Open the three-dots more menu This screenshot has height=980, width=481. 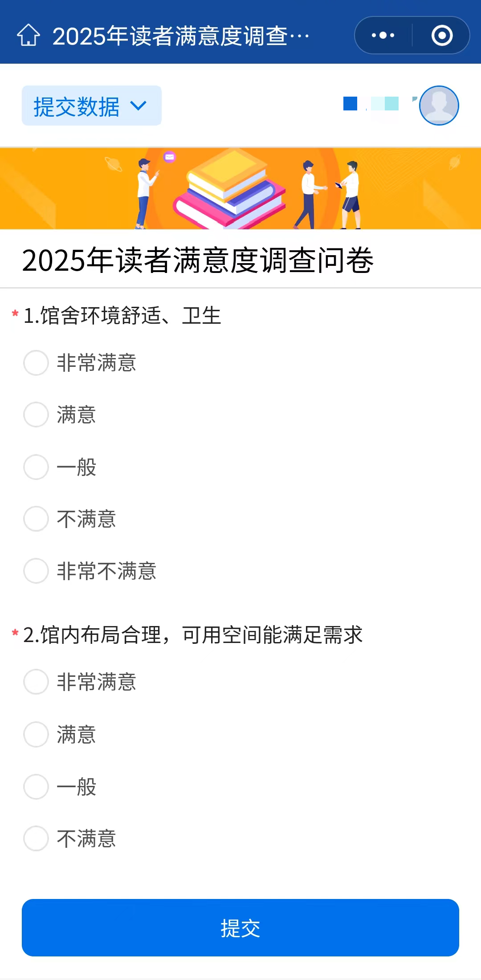coord(383,35)
